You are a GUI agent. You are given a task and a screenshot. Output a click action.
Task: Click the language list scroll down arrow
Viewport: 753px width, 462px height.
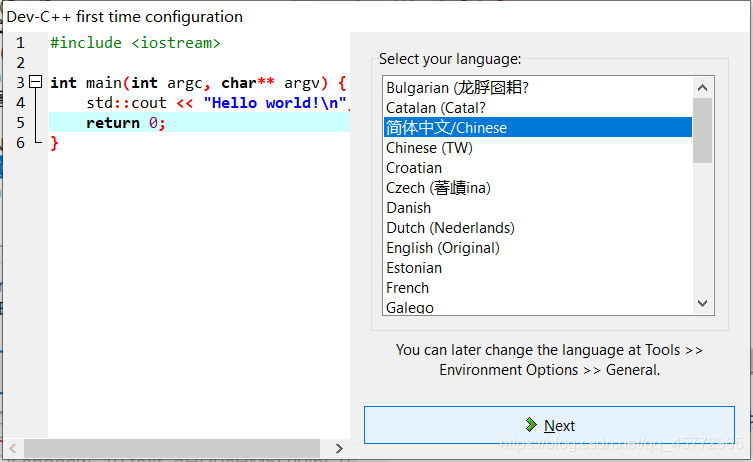click(703, 304)
